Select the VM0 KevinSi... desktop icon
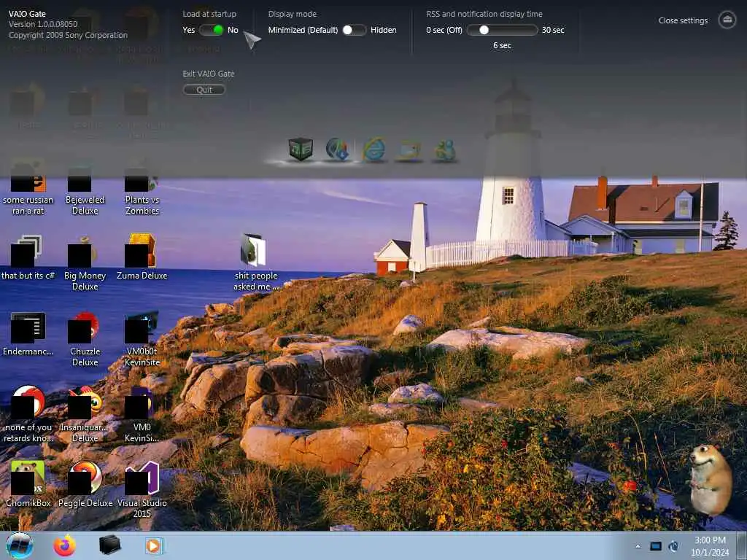Image resolution: width=747 pixels, height=560 pixels. pyautogui.click(x=142, y=414)
